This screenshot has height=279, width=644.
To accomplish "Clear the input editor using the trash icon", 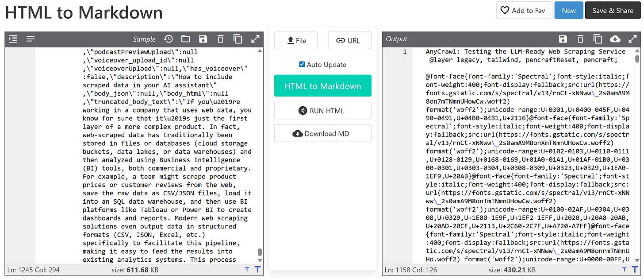I will (x=220, y=39).
